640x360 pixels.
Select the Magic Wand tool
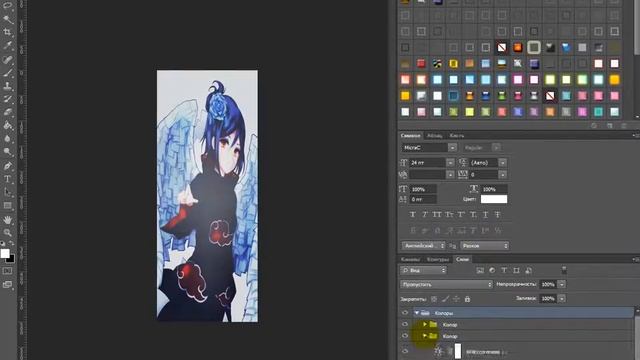[7, 18]
